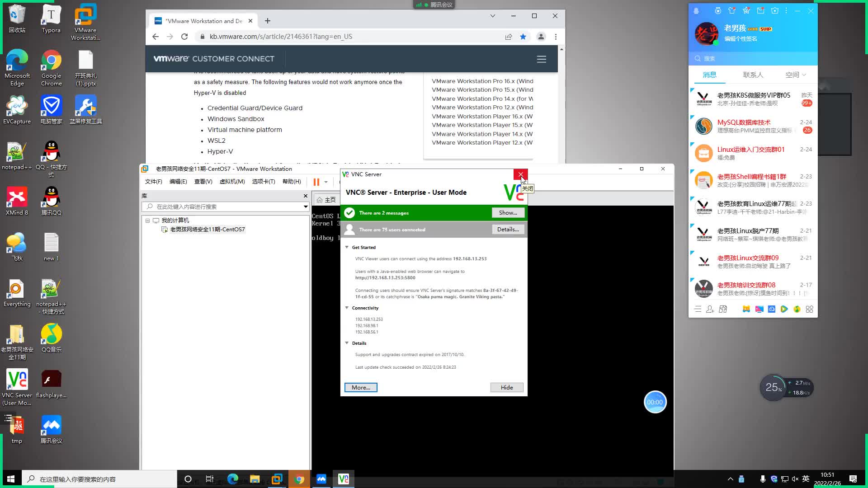Image resolution: width=868 pixels, height=488 pixels.
Task: Click the Windows taskbar search box
Action: point(99,479)
